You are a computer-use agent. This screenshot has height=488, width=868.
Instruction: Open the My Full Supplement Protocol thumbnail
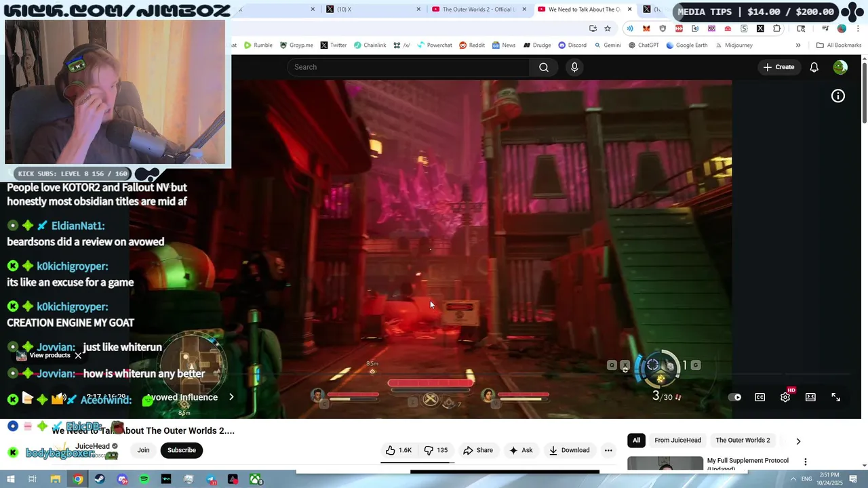pyautogui.click(x=665, y=464)
